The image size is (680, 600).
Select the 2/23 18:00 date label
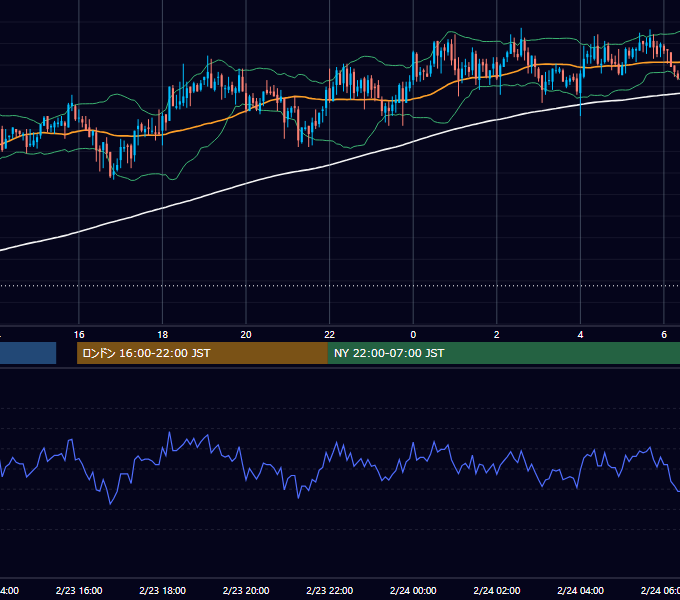click(x=163, y=590)
